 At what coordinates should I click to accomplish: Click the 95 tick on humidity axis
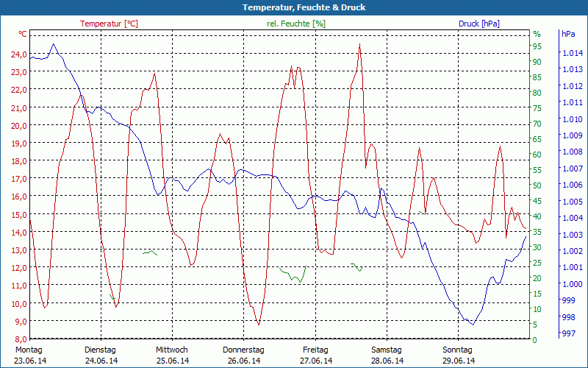(x=537, y=46)
